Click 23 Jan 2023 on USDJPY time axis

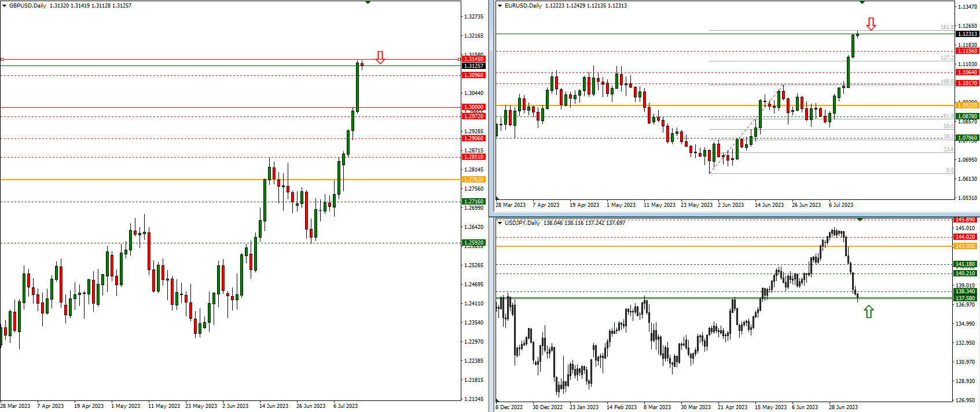[x=585, y=407]
